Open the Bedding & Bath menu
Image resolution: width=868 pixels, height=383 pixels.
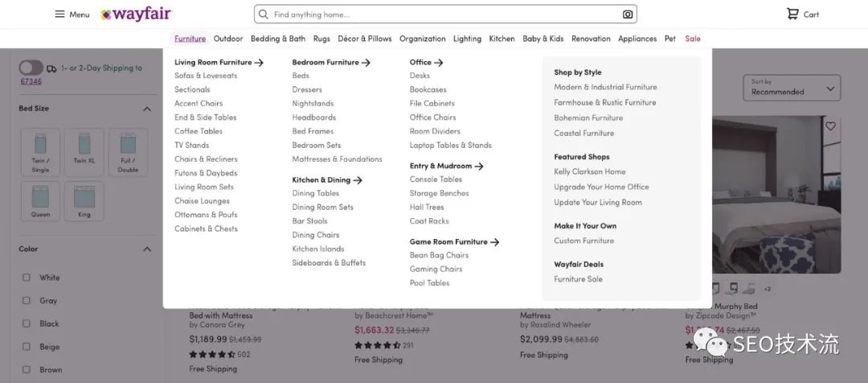tap(277, 39)
